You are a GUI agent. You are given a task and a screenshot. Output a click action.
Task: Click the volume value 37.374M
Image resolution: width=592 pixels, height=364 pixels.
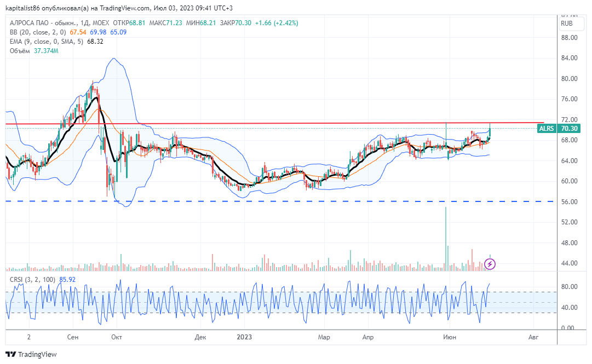click(46, 51)
